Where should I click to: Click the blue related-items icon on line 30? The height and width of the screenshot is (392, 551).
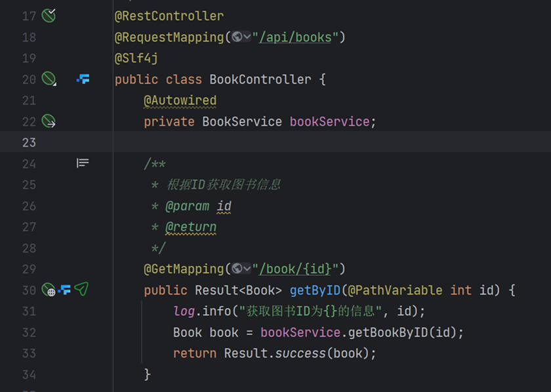point(64,290)
